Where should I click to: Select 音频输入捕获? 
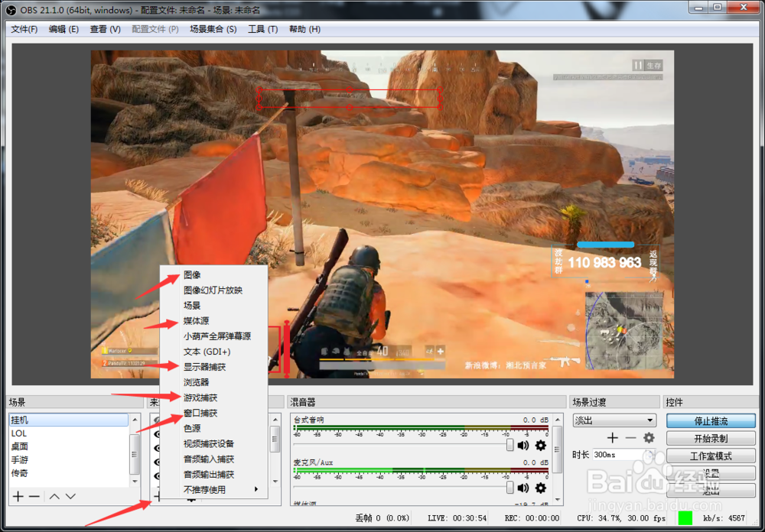[x=213, y=459]
